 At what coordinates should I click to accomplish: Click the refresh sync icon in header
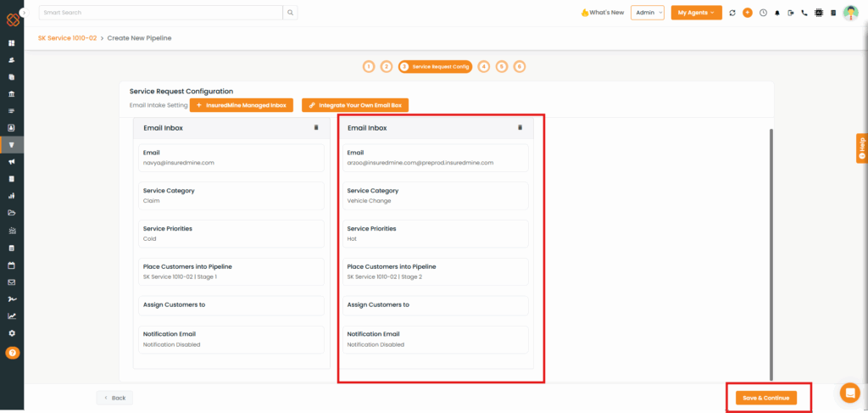point(732,13)
